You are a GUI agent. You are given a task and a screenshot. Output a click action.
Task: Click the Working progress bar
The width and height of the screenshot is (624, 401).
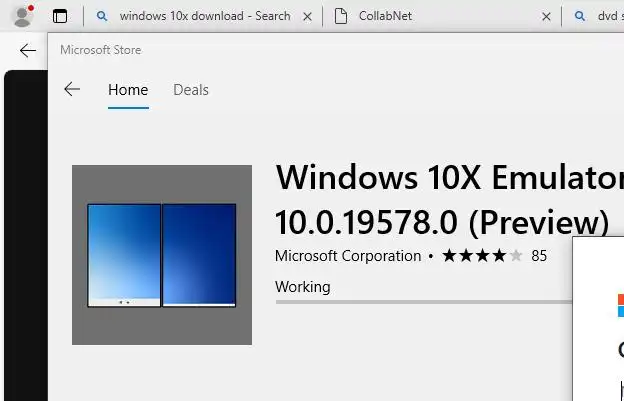[x=423, y=302]
